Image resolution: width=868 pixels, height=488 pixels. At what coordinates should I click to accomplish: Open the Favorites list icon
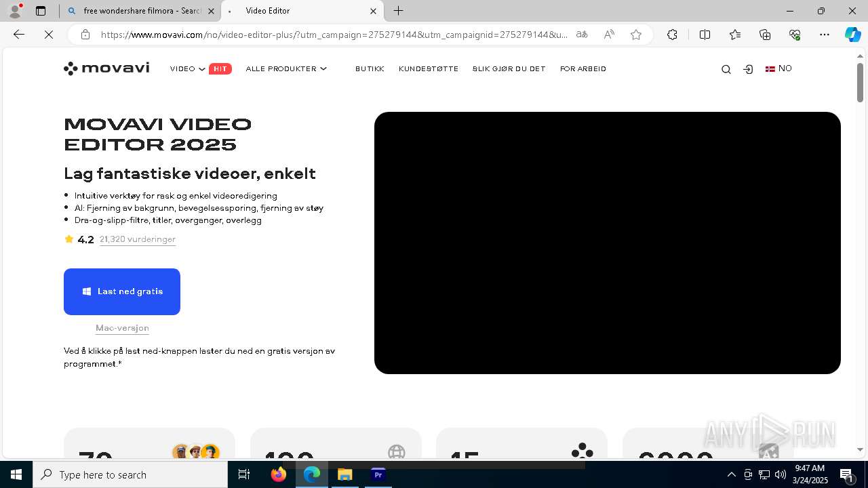[735, 35]
